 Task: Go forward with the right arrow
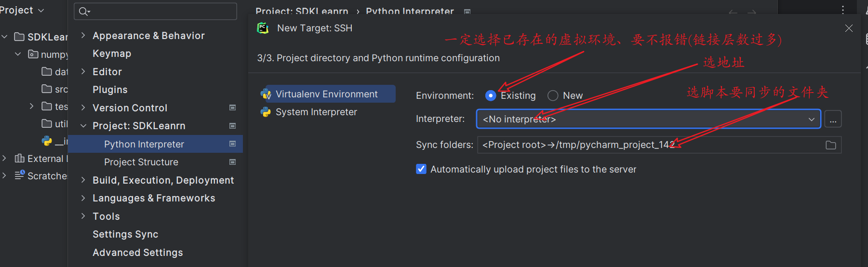coord(751,12)
